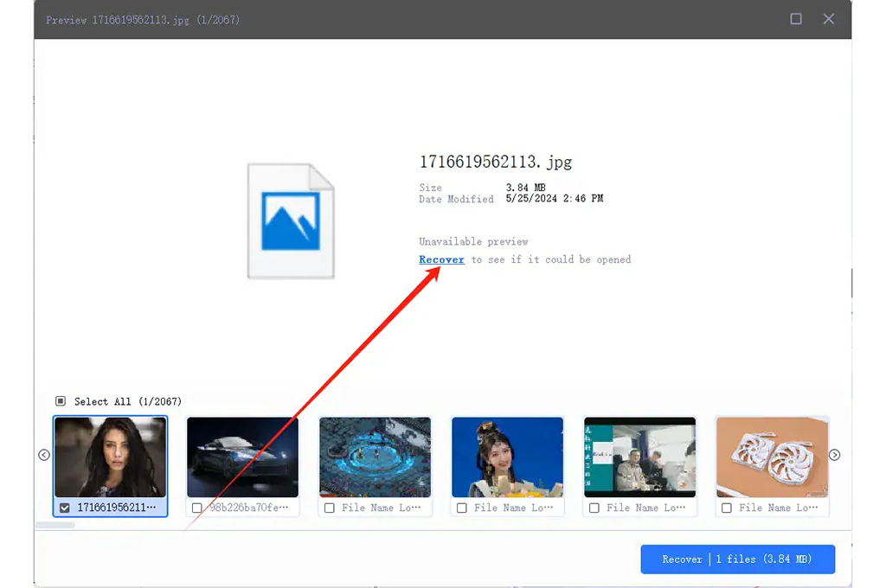
Task: Click the next thumbnail navigation arrow
Action: pos(834,454)
